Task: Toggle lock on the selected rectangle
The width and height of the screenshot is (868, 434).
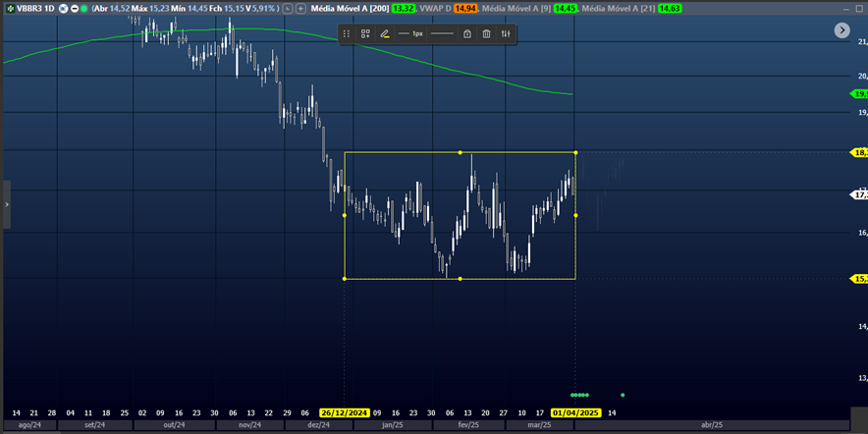Action: (467, 33)
